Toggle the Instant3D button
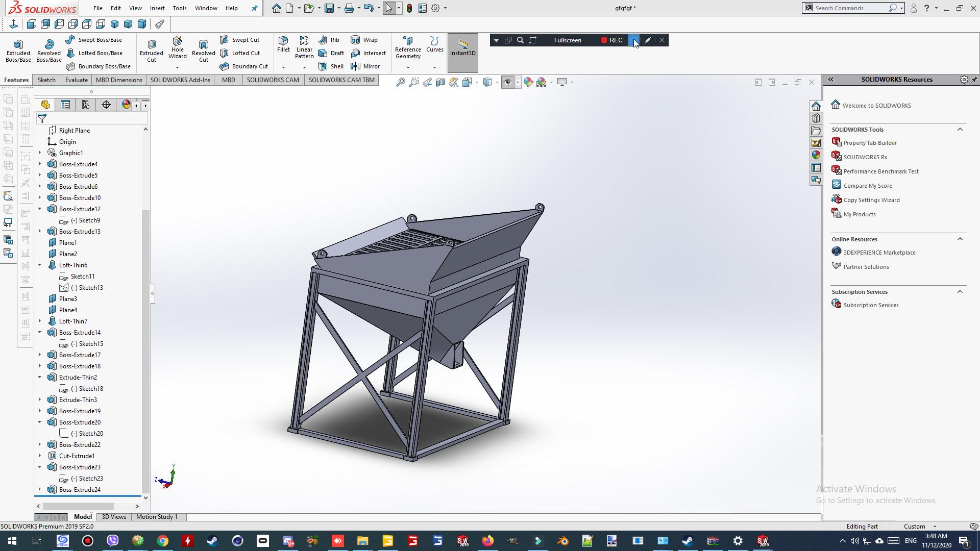The width and height of the screenshot is (980, 551). (463, 53)
